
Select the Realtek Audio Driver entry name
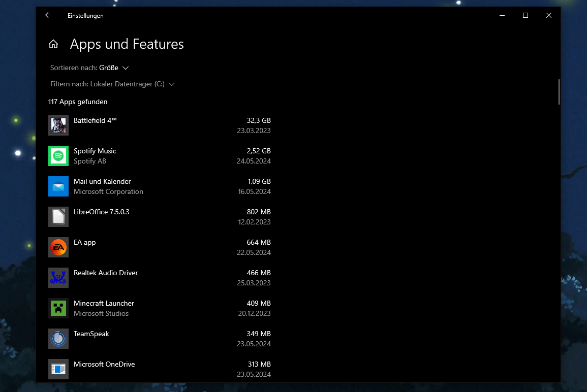pyautogui.click(x=106, y=273)
